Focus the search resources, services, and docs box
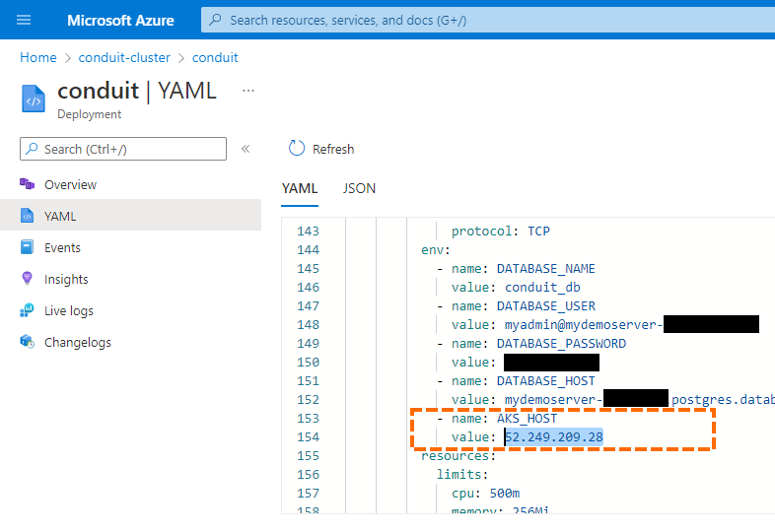The height and width of the screenshot is (532, 775). tap(488, 20)
